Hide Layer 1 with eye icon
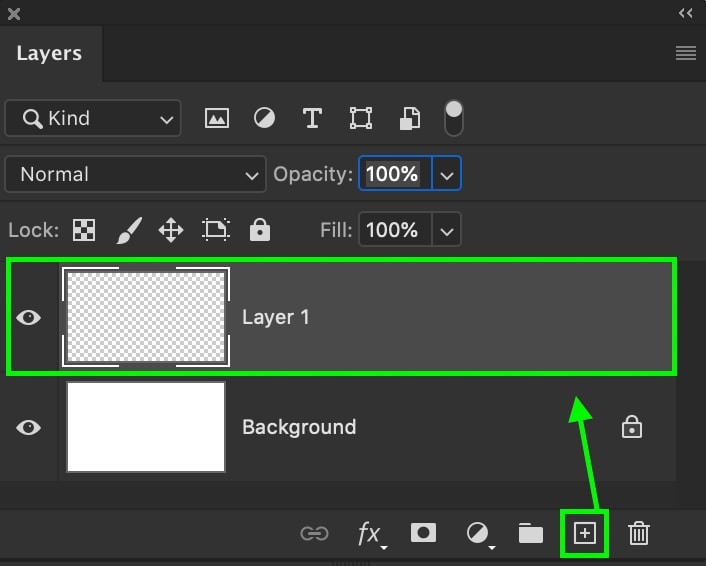Screen dimensions: 706x566 [x=30, y=317]
